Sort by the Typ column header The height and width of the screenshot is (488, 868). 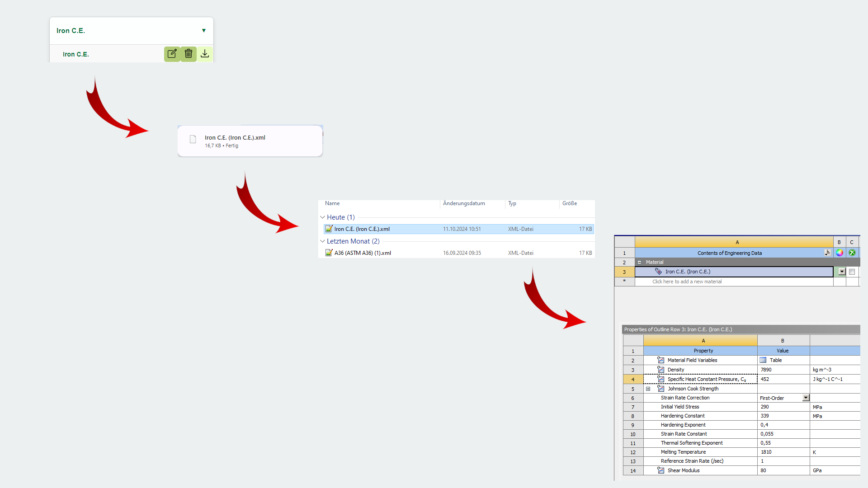coord(512,203)
